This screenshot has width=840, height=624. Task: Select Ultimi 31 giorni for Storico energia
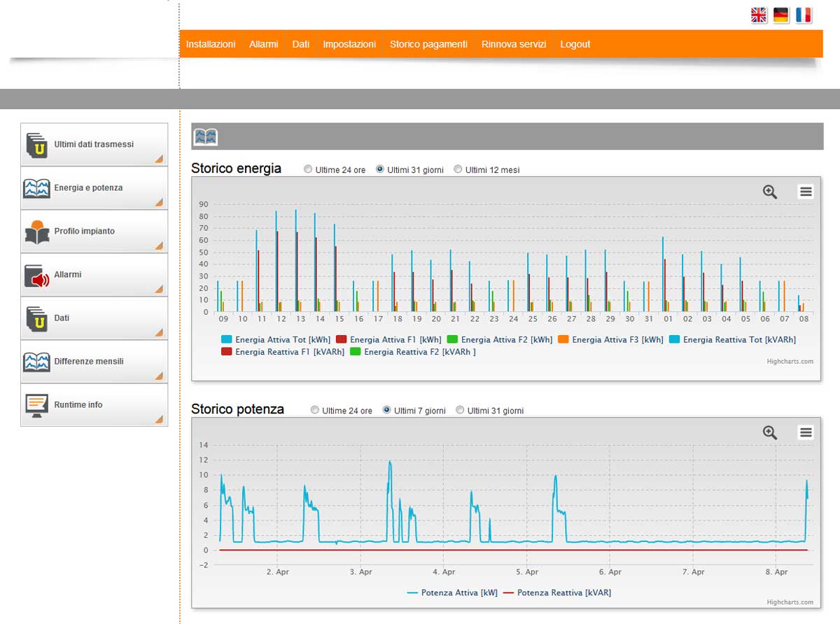[380, 169]
